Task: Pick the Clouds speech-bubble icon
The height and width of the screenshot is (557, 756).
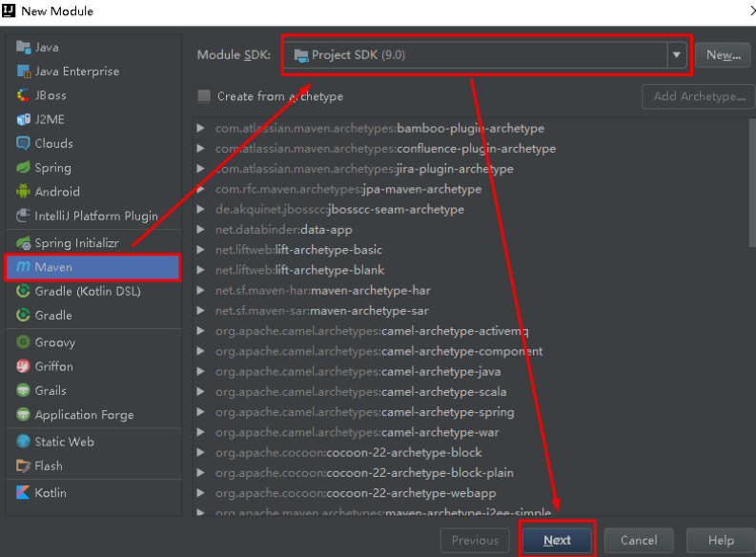Action: 23,143
